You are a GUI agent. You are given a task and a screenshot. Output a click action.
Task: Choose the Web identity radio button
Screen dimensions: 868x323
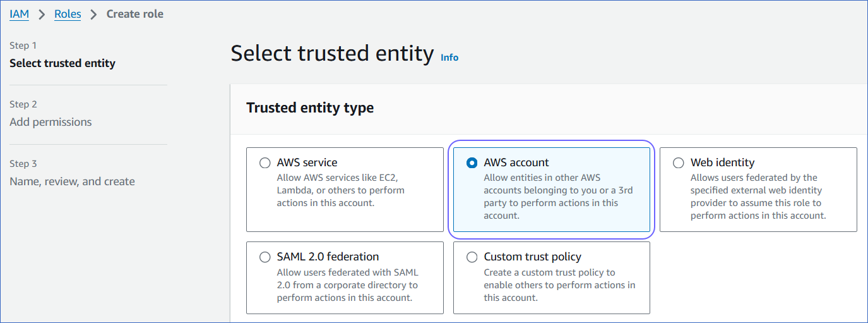679,163
